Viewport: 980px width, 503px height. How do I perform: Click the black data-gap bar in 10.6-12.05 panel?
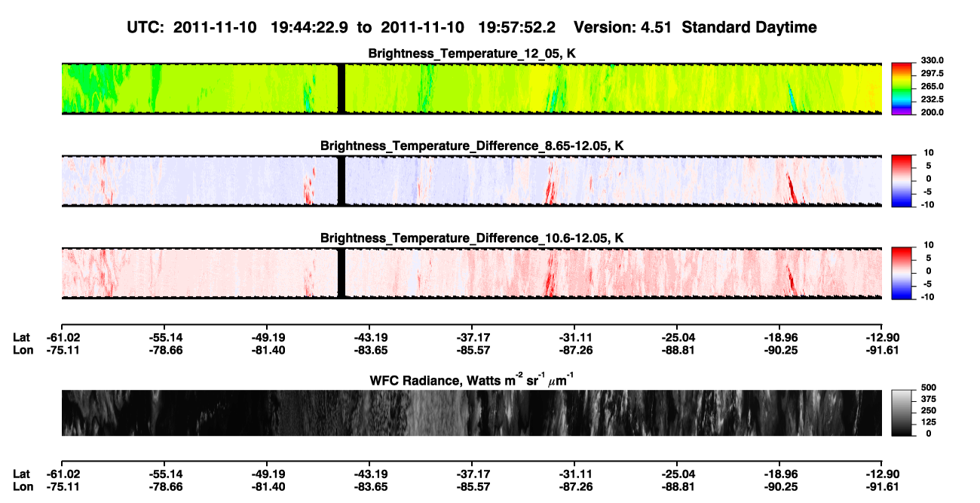pos(341,273)
